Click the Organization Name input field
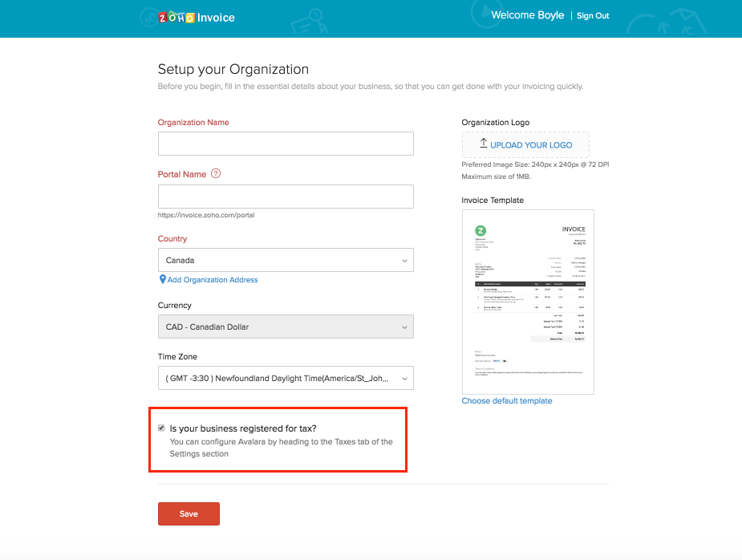742x560 pixels. coord(286,143)
